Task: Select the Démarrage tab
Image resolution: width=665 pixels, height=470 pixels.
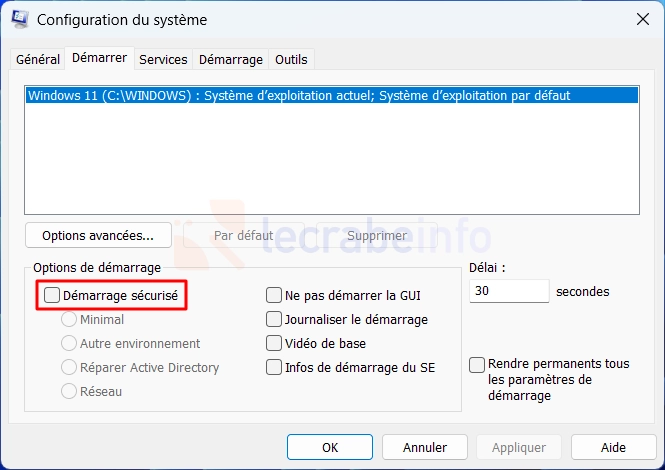Action: [x=231, y=59]
